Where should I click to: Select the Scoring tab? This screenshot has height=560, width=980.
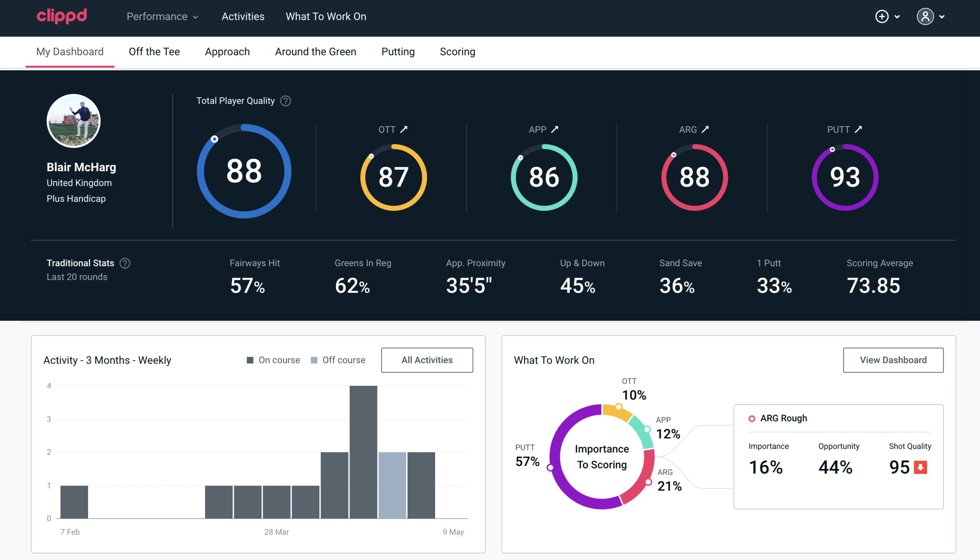[x=458, y=51]
